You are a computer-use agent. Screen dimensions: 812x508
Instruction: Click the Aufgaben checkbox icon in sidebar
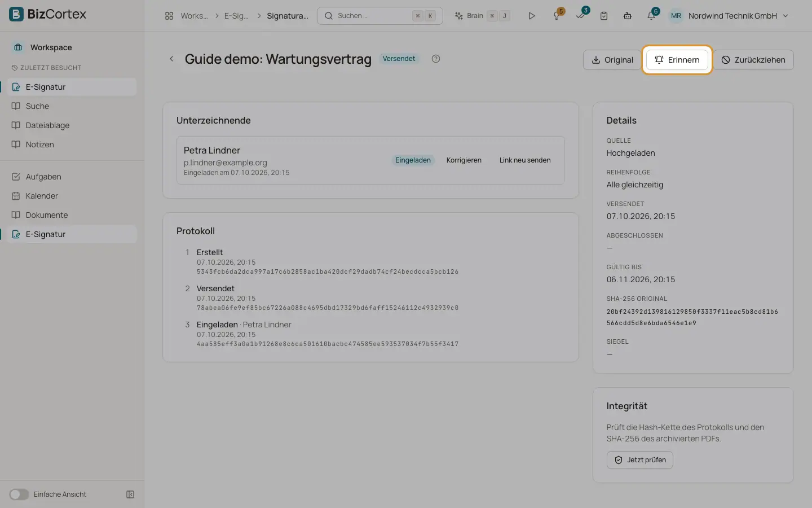pos(16,177)
